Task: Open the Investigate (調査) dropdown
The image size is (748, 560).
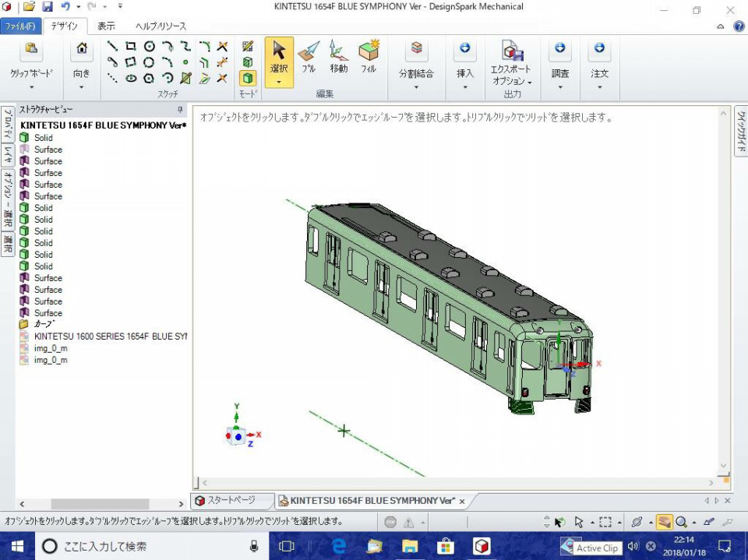Action: pos(560,87)
